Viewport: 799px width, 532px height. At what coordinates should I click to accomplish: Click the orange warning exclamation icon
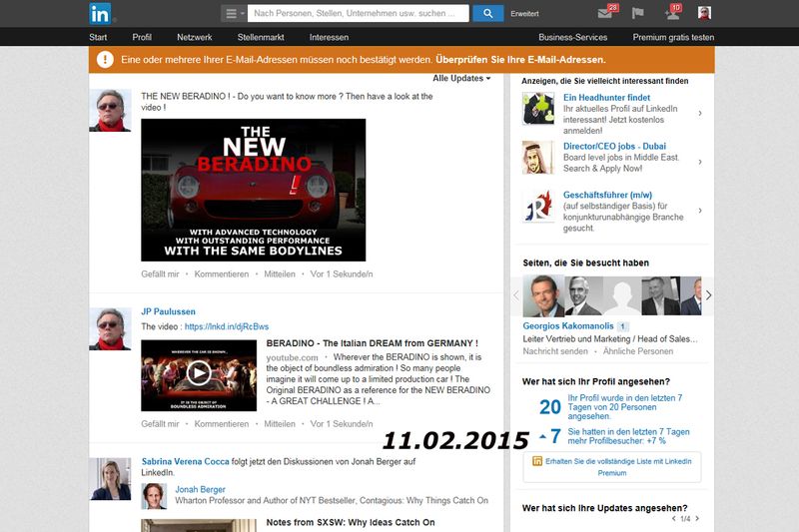tap(105, 60)
